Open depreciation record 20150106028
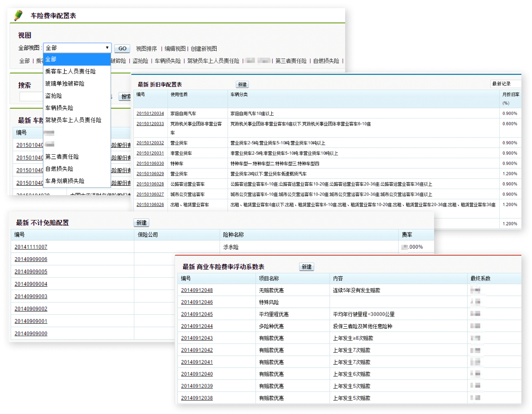This screenshot has height=414, width=532. [x=150, y=184]
